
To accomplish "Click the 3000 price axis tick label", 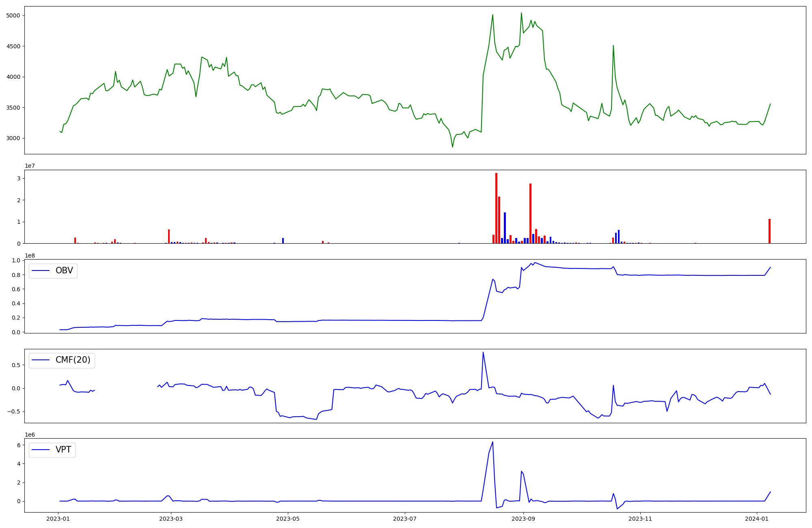I will click(13, 138).
